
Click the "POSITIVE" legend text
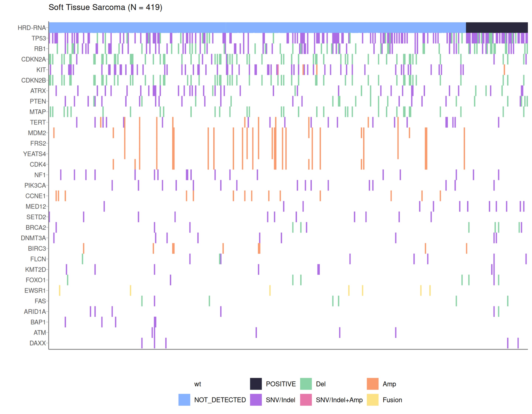281,384
